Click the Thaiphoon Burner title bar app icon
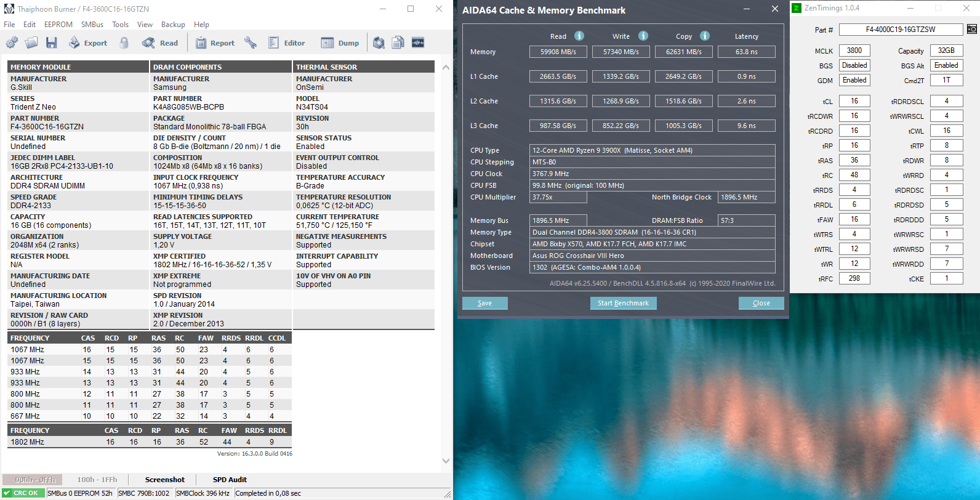Viewport: 980px width, 500px height. click(x=9, y=9)
